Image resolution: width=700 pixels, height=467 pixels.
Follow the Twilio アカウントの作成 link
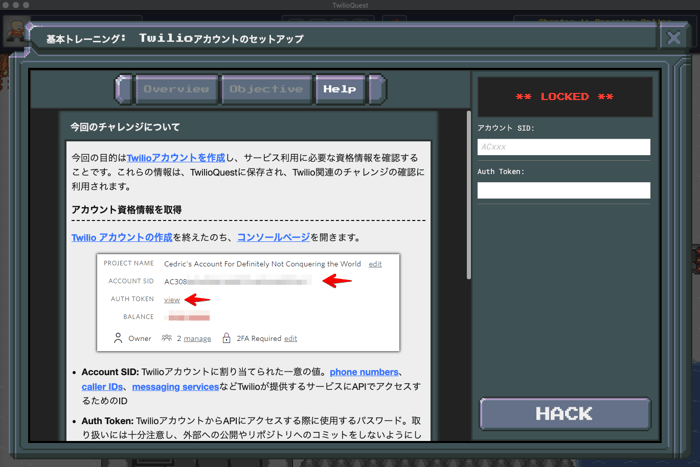click(122, 238)
